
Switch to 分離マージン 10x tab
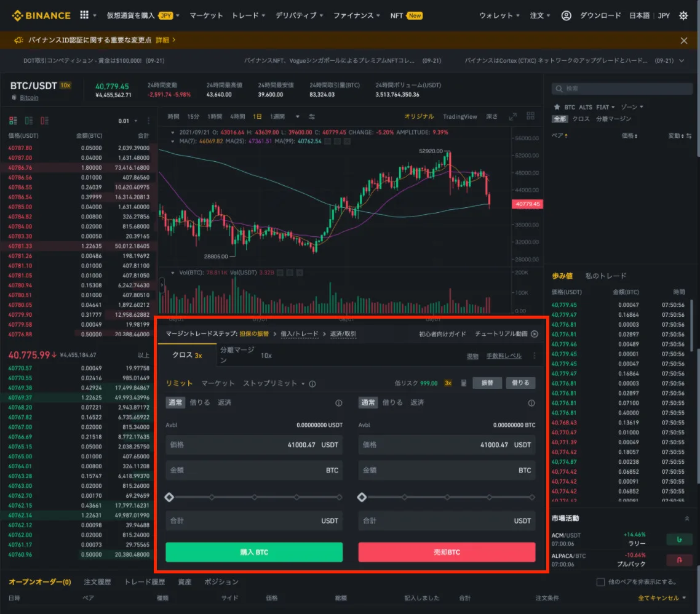245,355
